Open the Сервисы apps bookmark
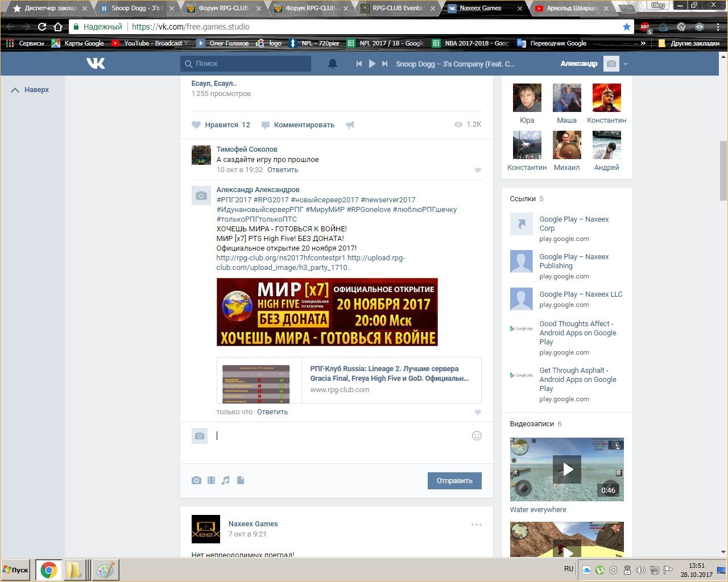This screenshot has height=582, width=728. (x=25, y=43)
